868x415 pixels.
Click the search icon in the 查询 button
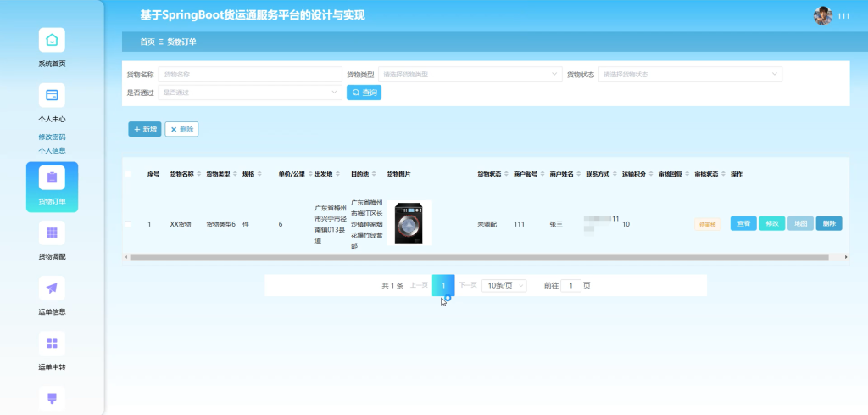point(356,93)
